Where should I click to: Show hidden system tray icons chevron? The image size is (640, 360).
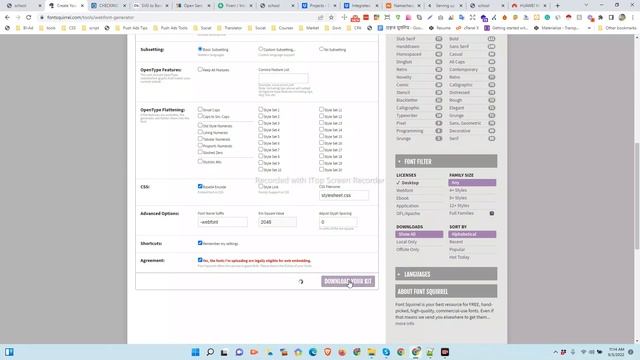pyautogui.click(x=555, y=352)
